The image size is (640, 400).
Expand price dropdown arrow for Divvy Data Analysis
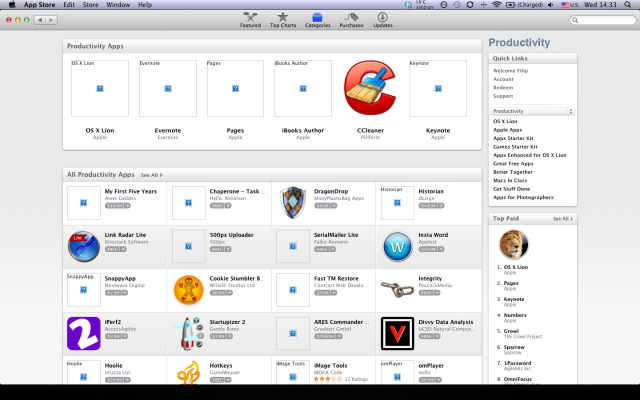click(437, 336)
